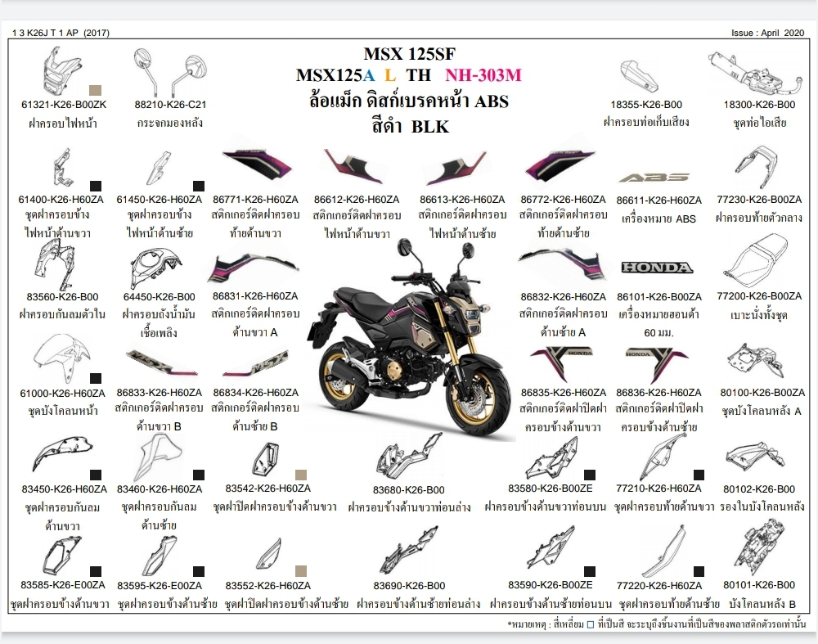Click the MSX sticker image above 86833-K26-H60ZA
The image size is (818, 644).
tap(162, 363)
